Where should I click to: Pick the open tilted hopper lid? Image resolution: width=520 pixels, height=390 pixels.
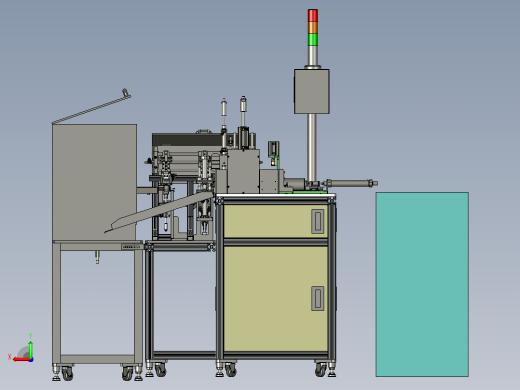pos(91,107)
